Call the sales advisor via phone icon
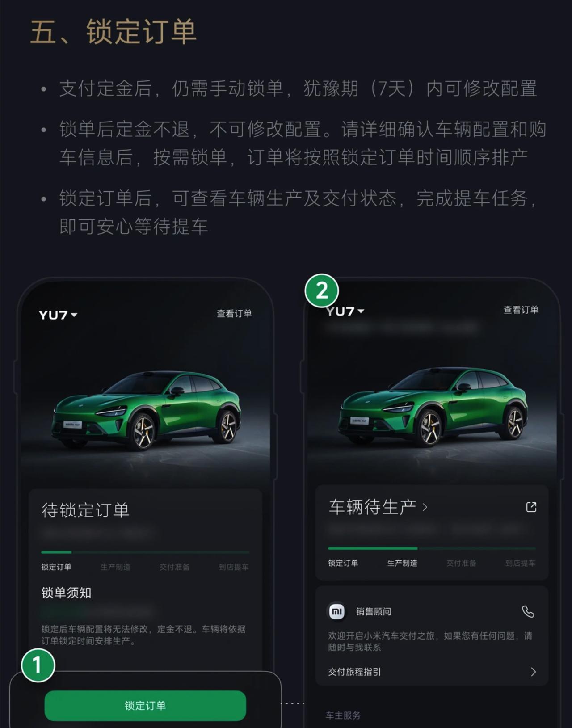The image size is (572, 728). (528, 611)
